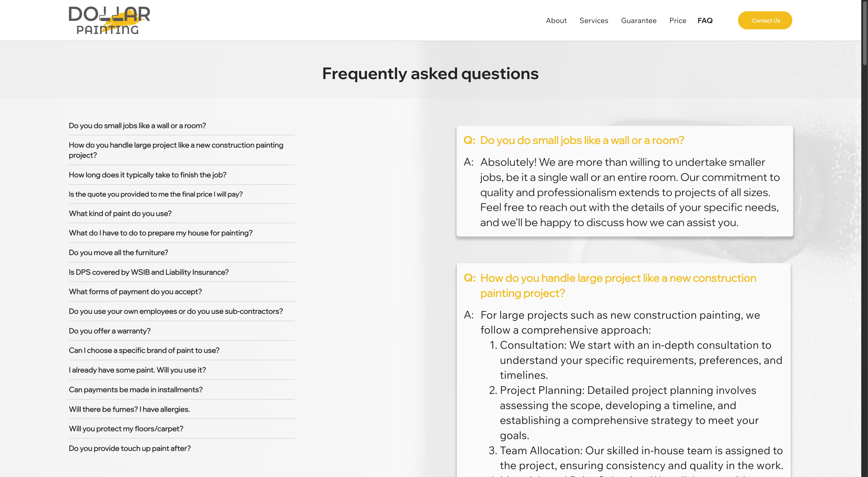Screen dimensions: 868x477
Task: Click the Dollar Painting logo
Action: tap(109, 20)
